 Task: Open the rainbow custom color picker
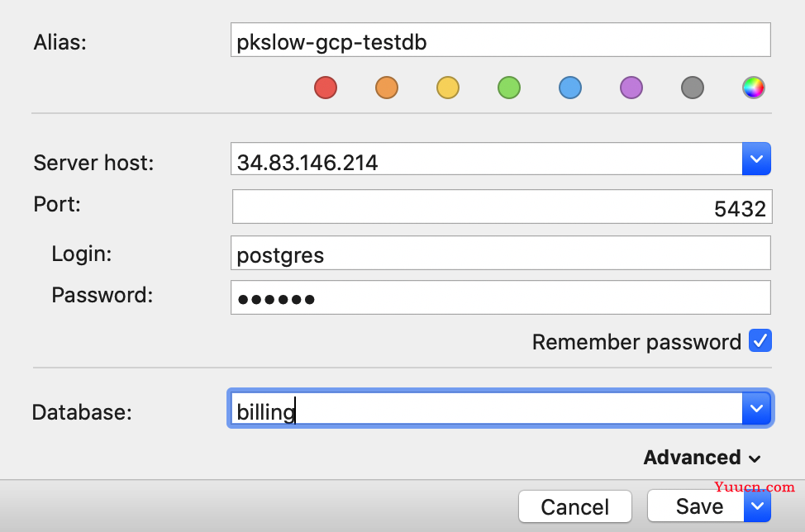tap(753, 88)
